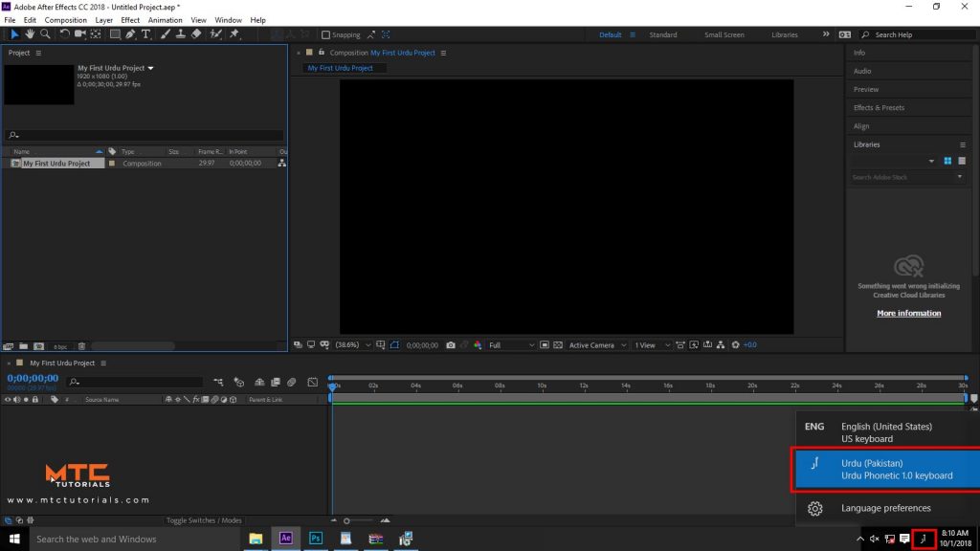Screen dimensions: 980x551
Task: Enable the Snapping checkbox
Action: (325, 35)
